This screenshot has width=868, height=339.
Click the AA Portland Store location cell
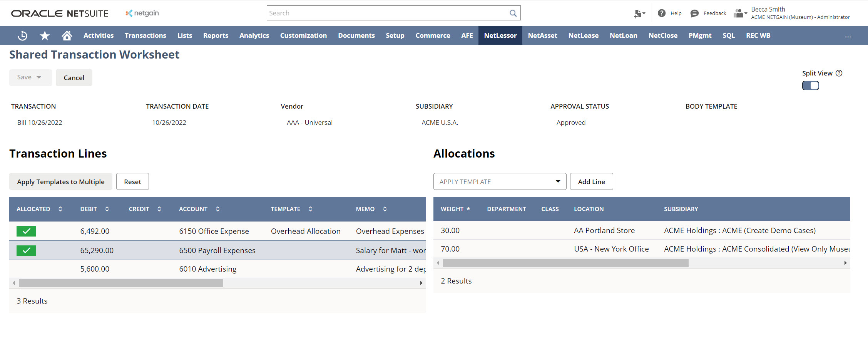pos(604,230)
